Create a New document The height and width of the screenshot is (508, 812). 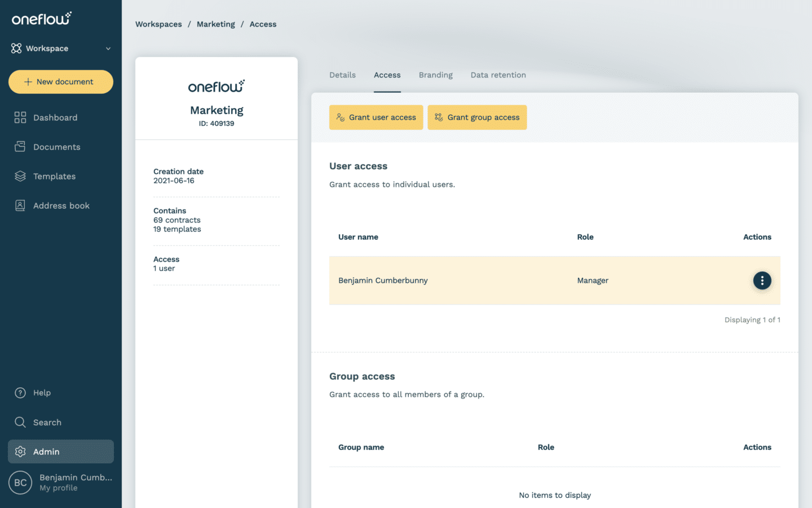(x=61, y=82)
